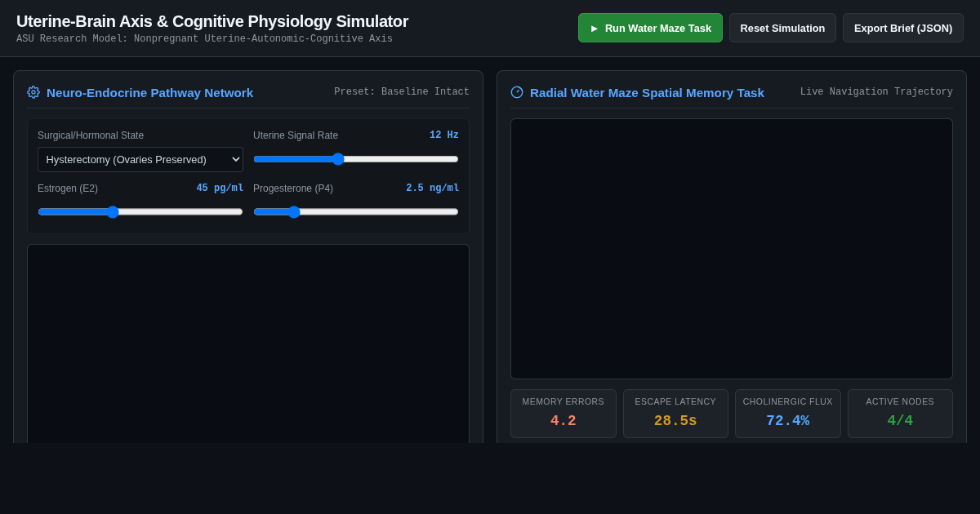This screenshot has width=980, height=514.
Task: Click the 2.5 ng/ml progesterone value
Action: [433, 188]
